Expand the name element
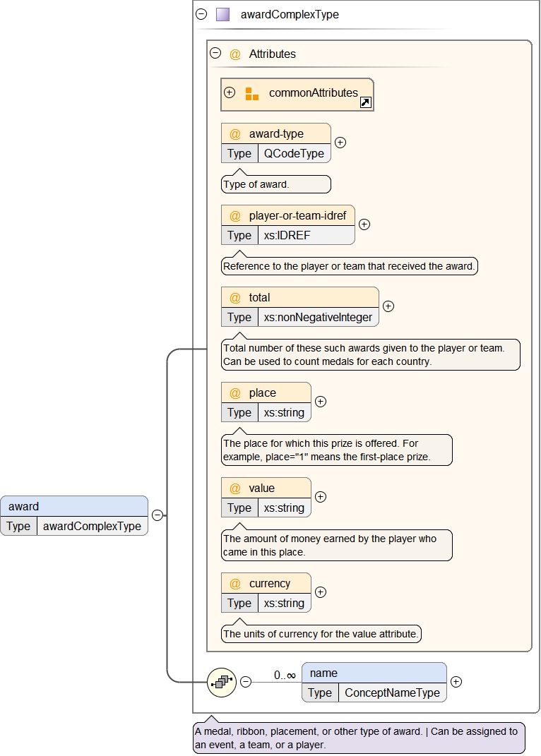 pyautogui.click(x=456, y=682)
